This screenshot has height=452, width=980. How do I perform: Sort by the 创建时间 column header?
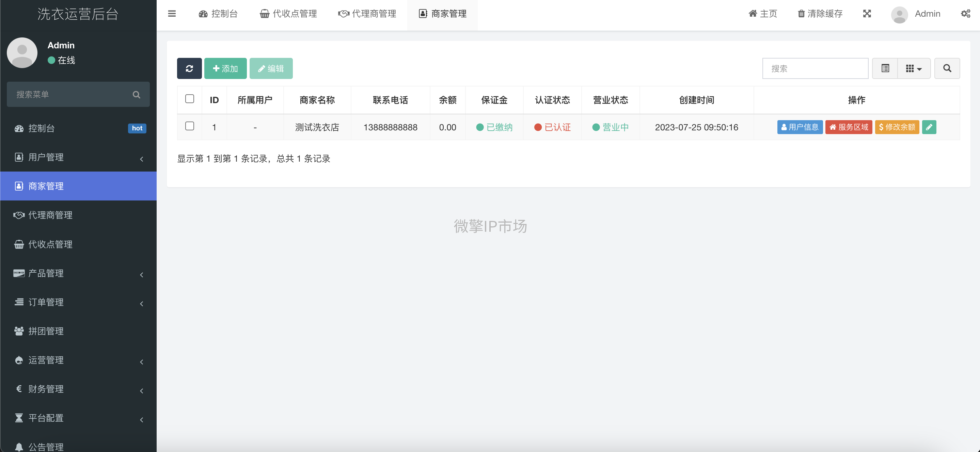[x=696, y=100]
